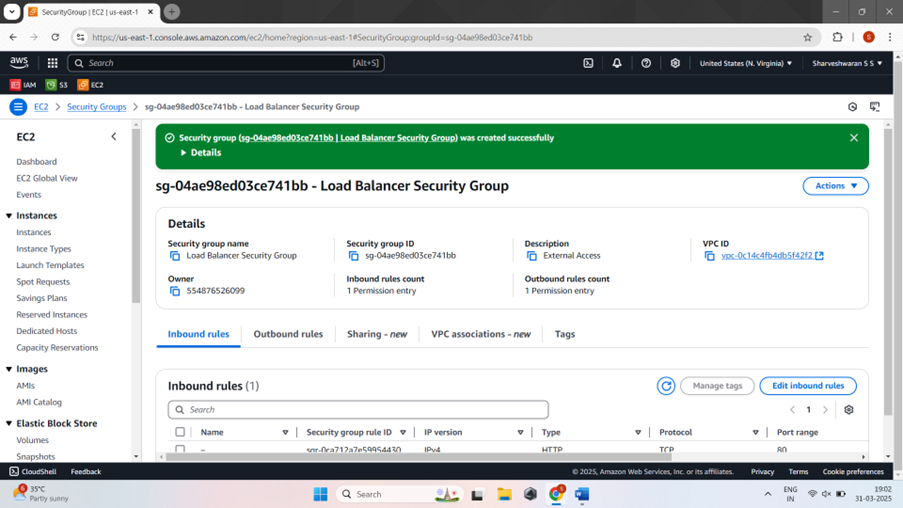903x508 pixels.
Task: Open the VPC ID link
Action: [x=772, y=256]
